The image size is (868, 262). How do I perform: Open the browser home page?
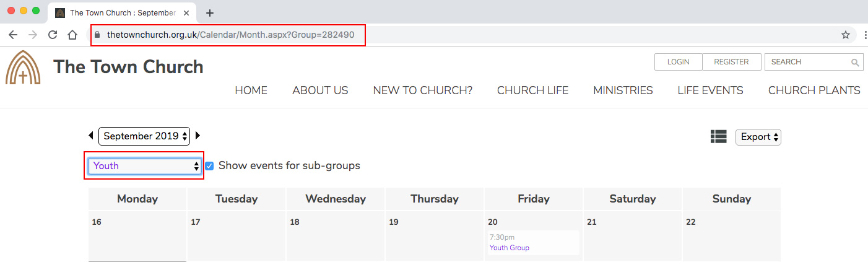(x=72, y=35)
